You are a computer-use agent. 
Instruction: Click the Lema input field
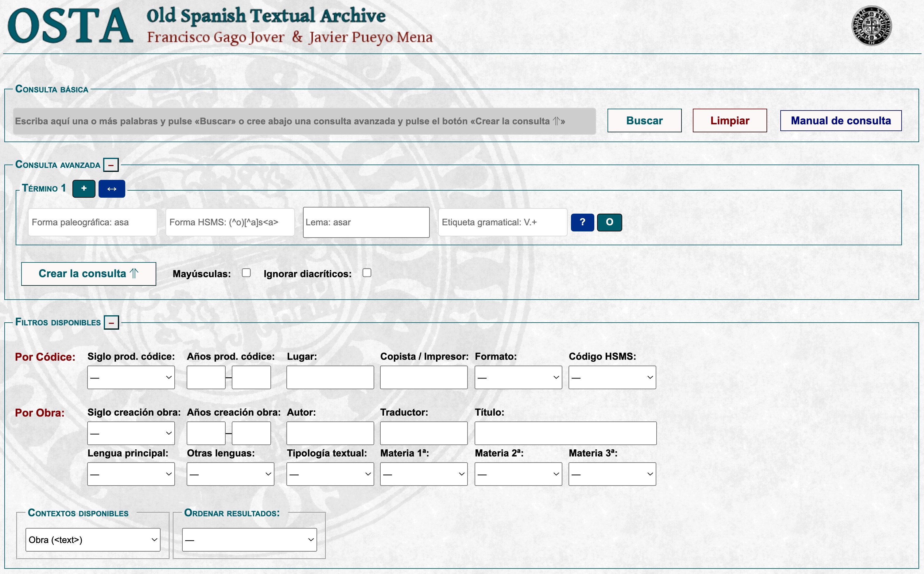pos(366,223)
